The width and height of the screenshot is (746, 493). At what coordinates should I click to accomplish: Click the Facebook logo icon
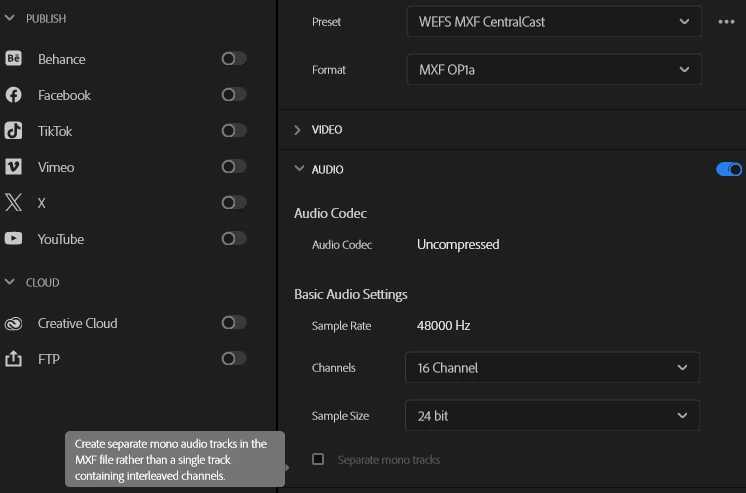(x=14, y=95)
